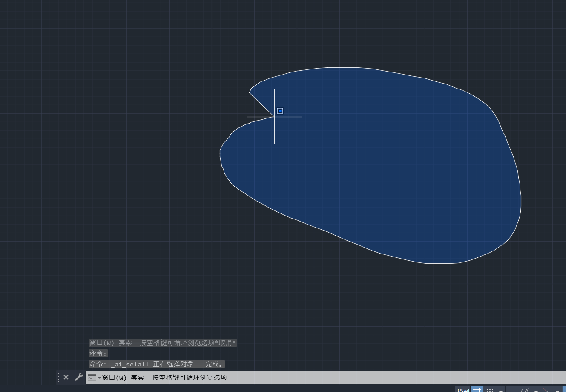Click the sharp notch corner of outline
Image resolution: width=566 pixels, height=392 pixels.
274,116
